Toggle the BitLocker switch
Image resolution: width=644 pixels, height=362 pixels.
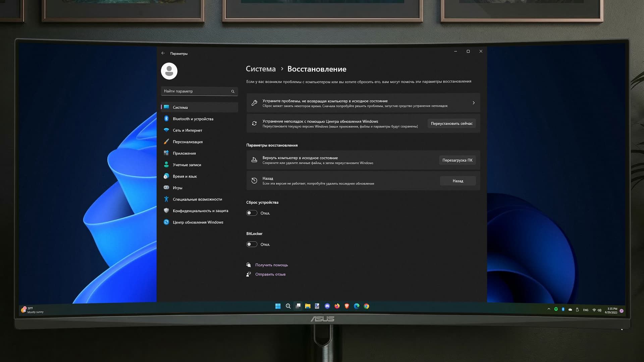[252, 244]
